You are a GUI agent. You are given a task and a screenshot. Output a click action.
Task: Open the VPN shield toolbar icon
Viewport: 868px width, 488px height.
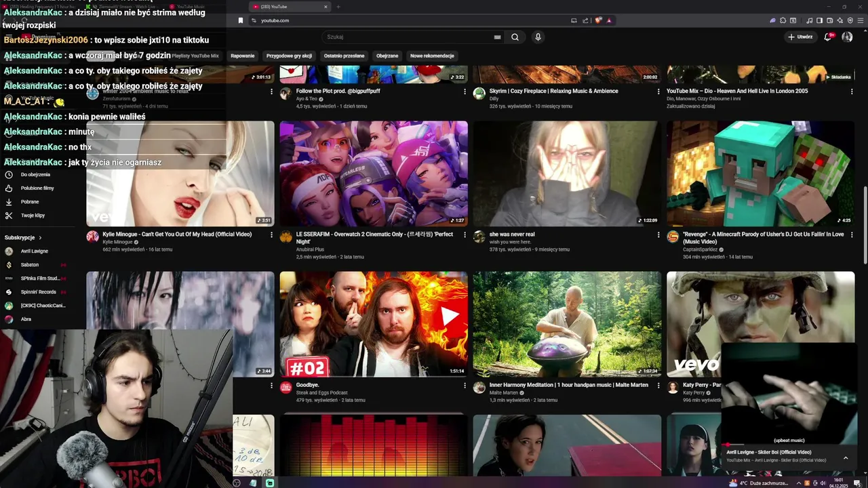(x=850, y=20)
